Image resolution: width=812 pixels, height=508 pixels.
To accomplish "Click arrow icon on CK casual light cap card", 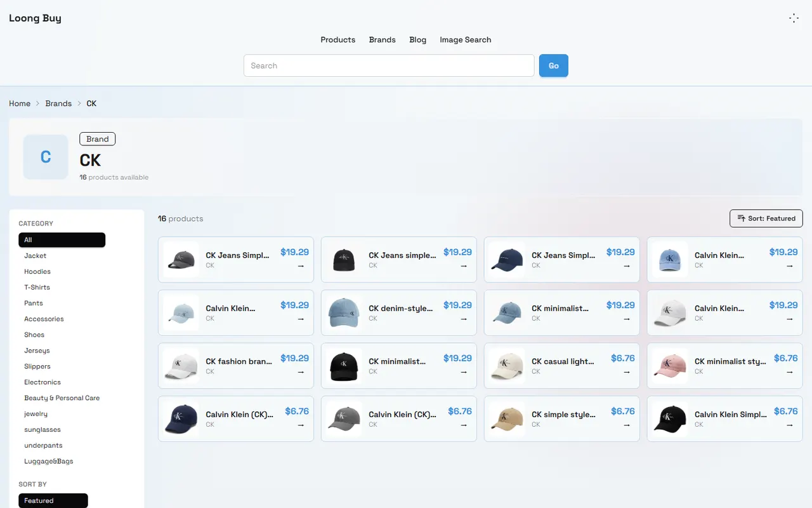I will coord(627,372).
